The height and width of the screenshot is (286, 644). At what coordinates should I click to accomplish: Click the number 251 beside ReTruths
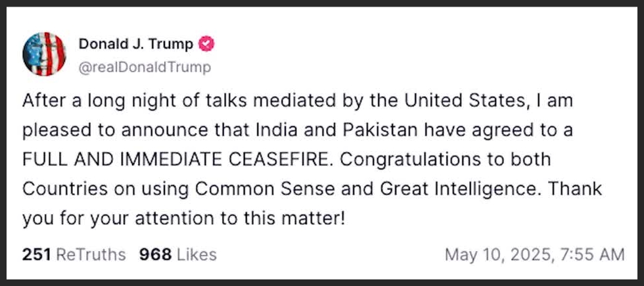[37, 254]
